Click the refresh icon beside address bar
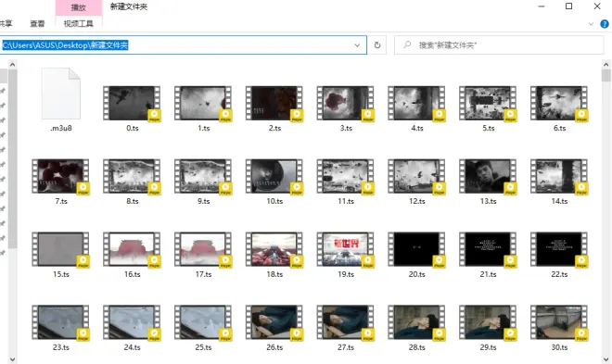This screenshot has height=364, width=612. (377, 45)
